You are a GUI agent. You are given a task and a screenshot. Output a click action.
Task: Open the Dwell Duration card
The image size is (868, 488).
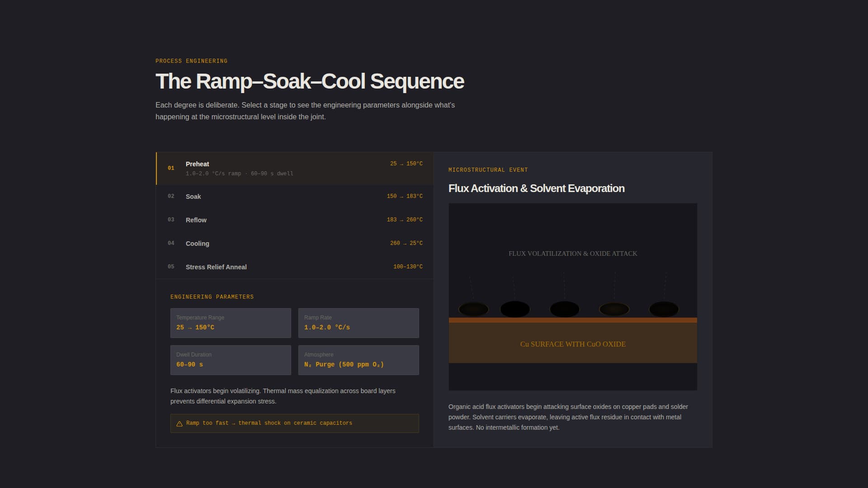coord(230,360)
